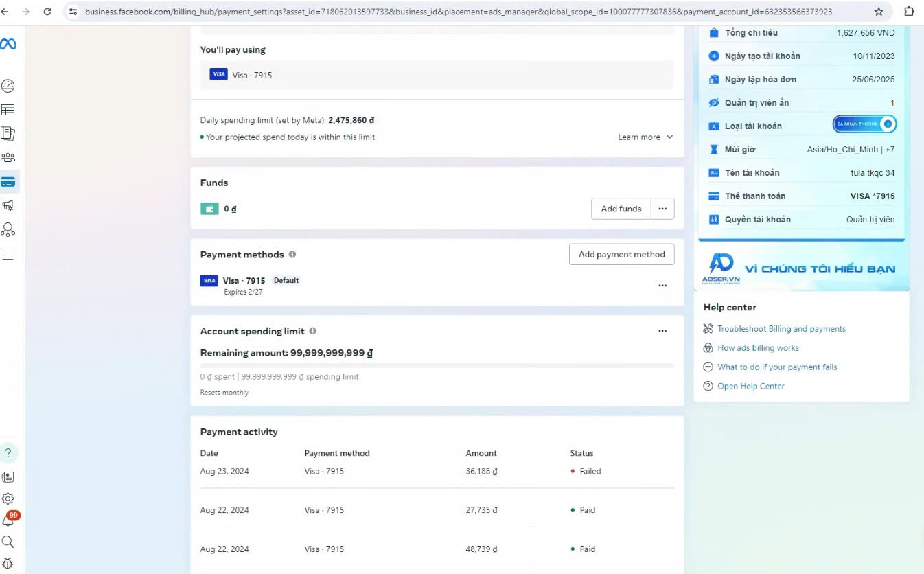This screenshot has width=924, height=574.
Task: Toggle the Cá nhân thường account type switch
Action: pyautogui.click(x=864, y=124)
